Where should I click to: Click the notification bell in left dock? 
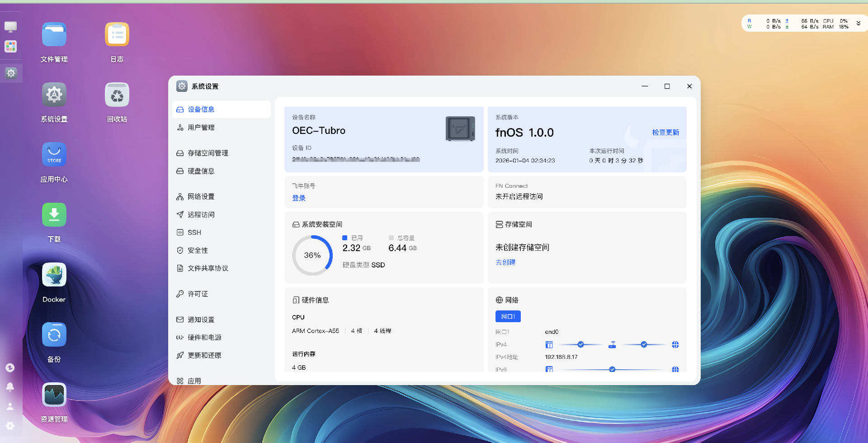tap(10, 387)
